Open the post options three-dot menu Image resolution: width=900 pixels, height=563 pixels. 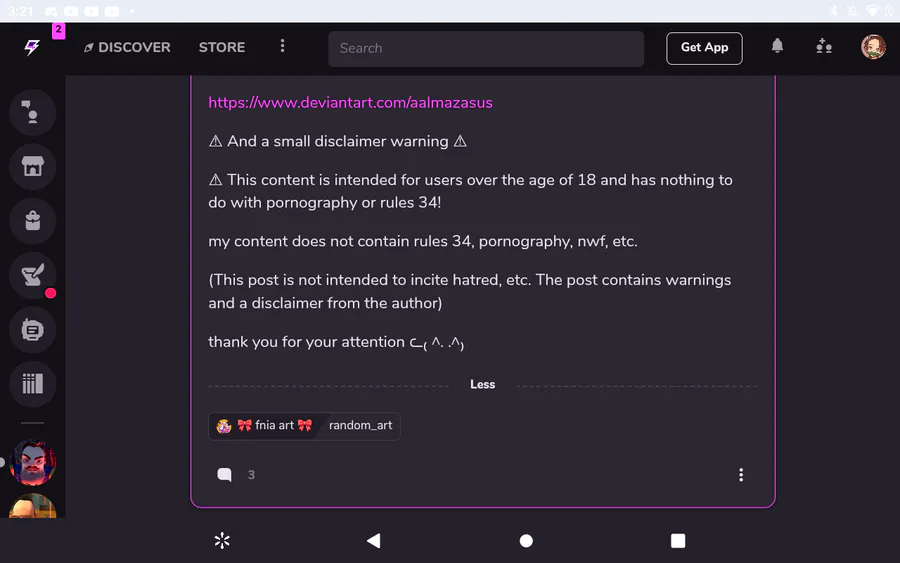point(740,475)
